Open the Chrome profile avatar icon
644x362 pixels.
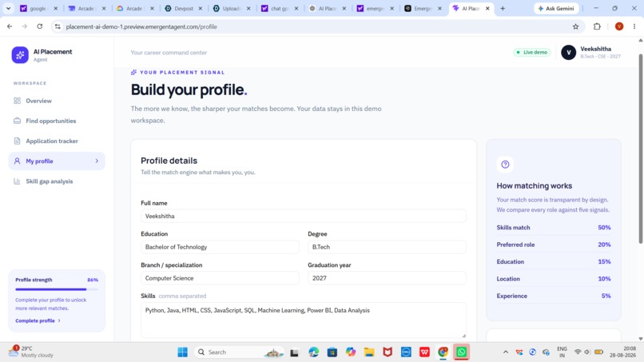619,26
